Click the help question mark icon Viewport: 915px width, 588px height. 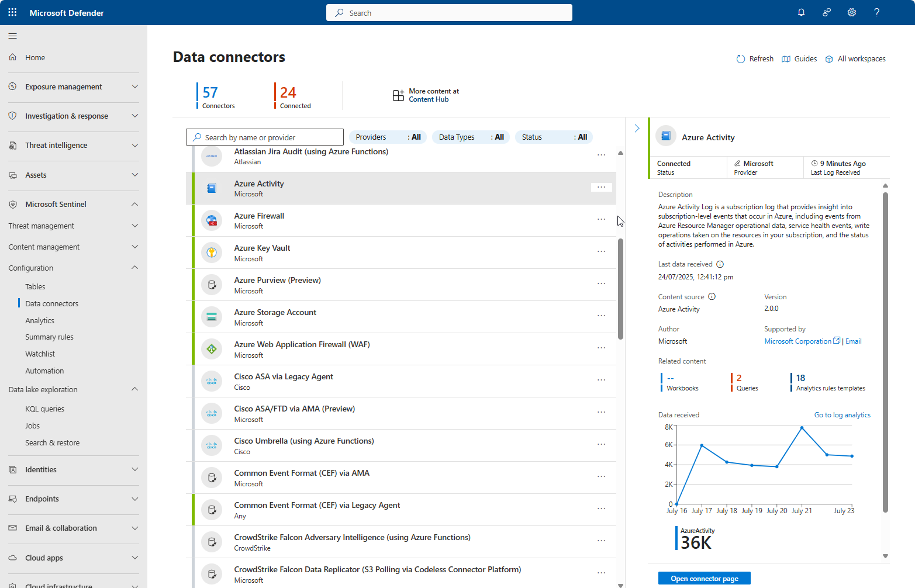tap(876, 12)
